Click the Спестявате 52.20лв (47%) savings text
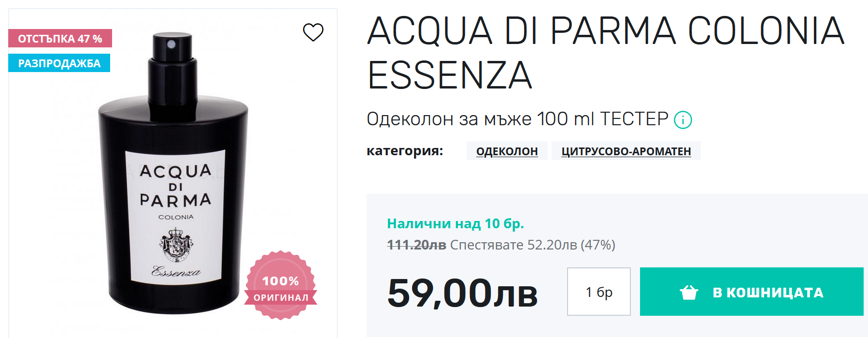 [x=532, y=245]
